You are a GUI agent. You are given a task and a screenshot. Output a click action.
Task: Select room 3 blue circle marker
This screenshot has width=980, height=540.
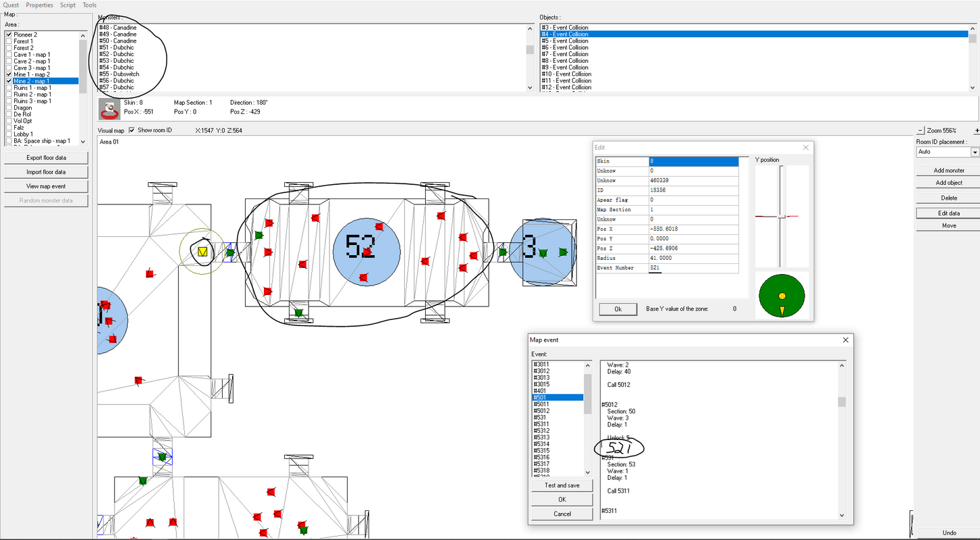coord(542,252)
